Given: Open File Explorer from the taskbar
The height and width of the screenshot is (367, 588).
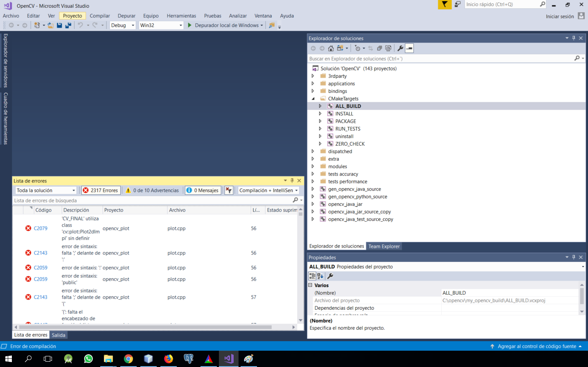Looking at the screenshot, I should [108, 359].
